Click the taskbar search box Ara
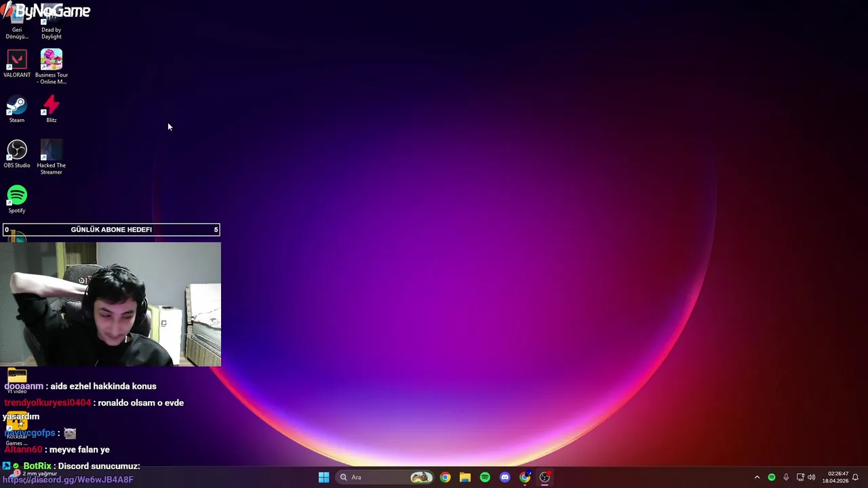The image size is (868, 488). pos(385,477)
